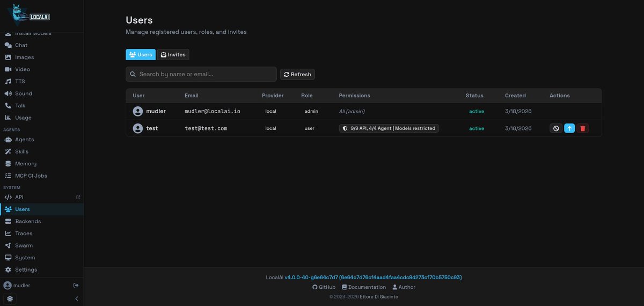644x306 pixels.
Task: Click the theme icon at sidebar bottom
Action: 10,298
